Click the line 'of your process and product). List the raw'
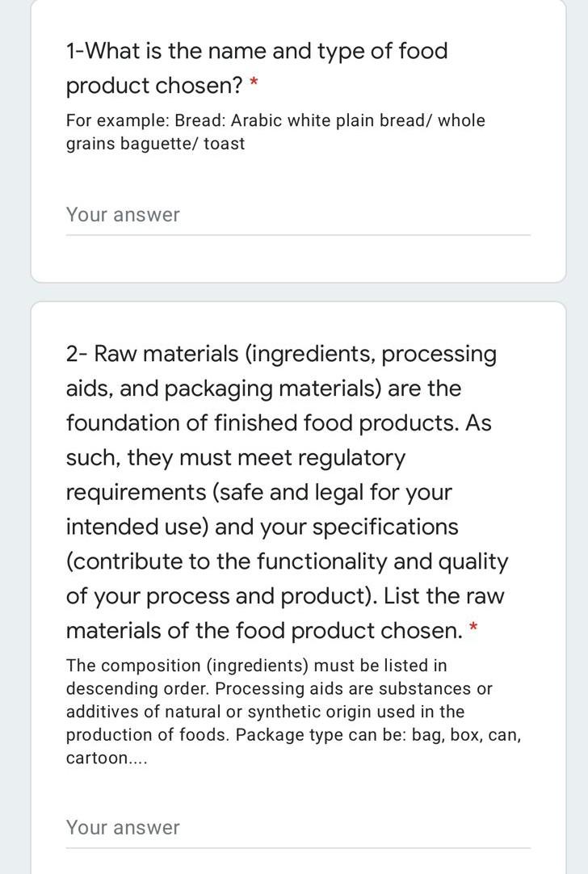Viewport: 588px width, 874px height. pos(285,596)
